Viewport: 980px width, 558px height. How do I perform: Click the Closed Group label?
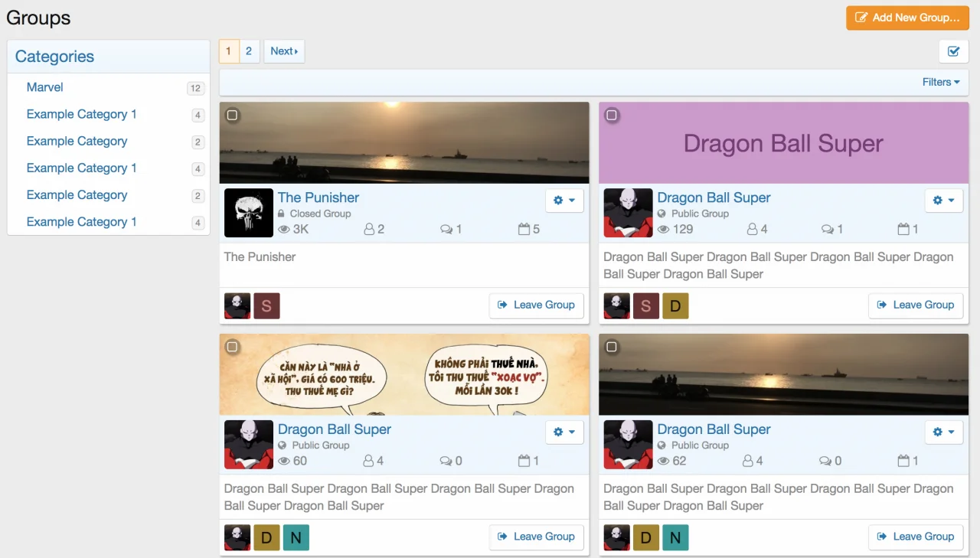point(320,214)
